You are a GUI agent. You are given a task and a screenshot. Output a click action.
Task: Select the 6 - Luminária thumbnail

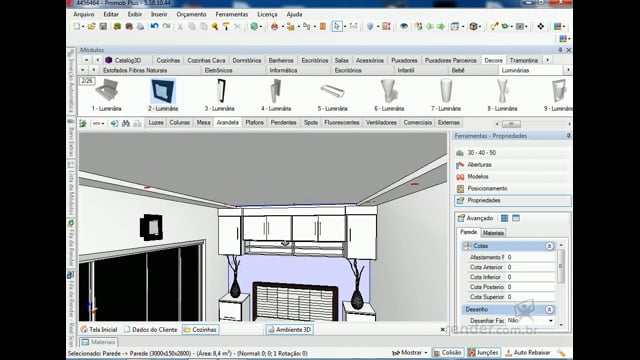click(389, 95)
